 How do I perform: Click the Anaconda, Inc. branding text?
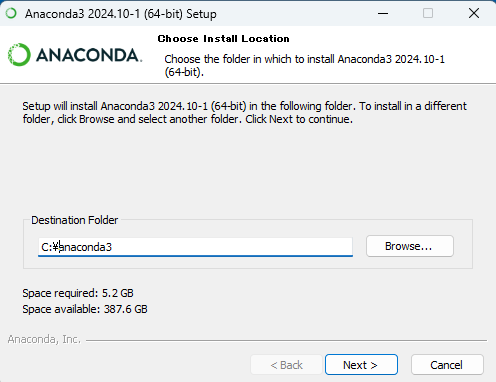click(x=44, y=339)
